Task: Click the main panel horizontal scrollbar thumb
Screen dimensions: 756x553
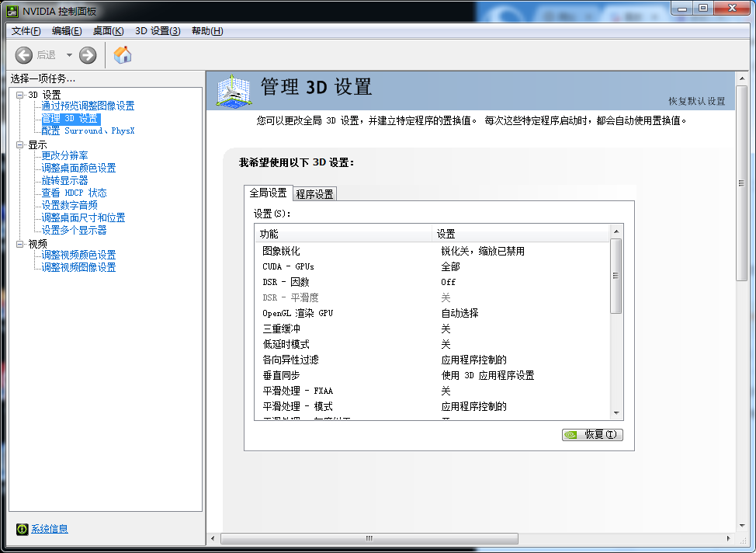Action: (x=369, y=538)
